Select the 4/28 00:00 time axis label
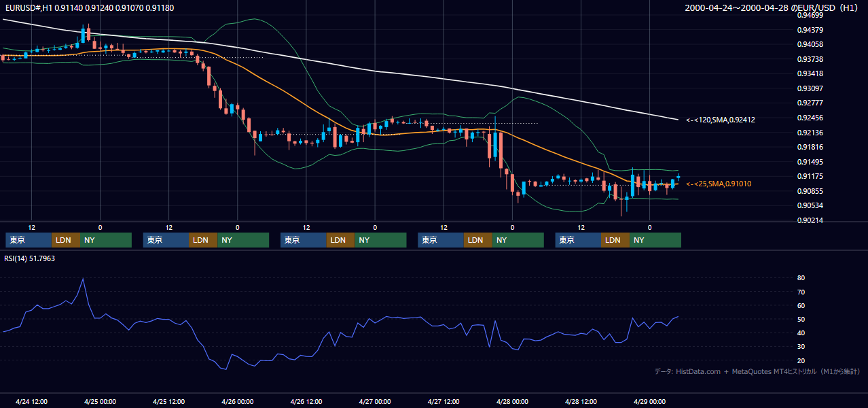 [512, 401]
